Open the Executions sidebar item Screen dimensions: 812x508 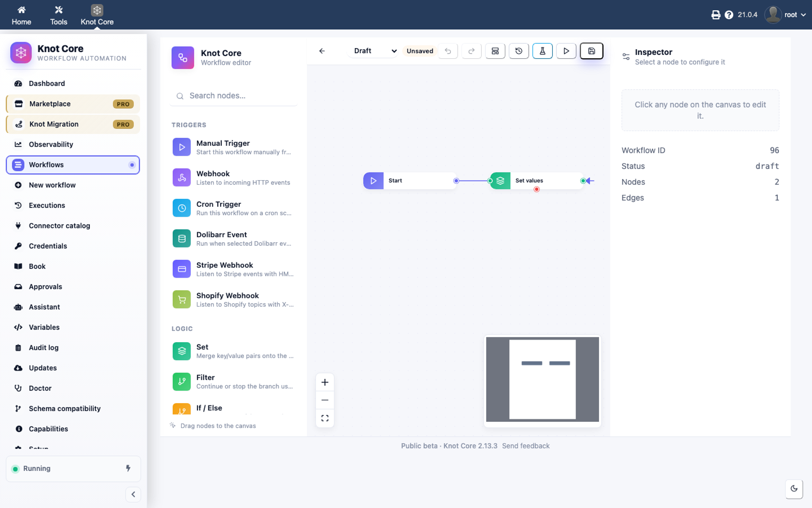tap(73, 205)
